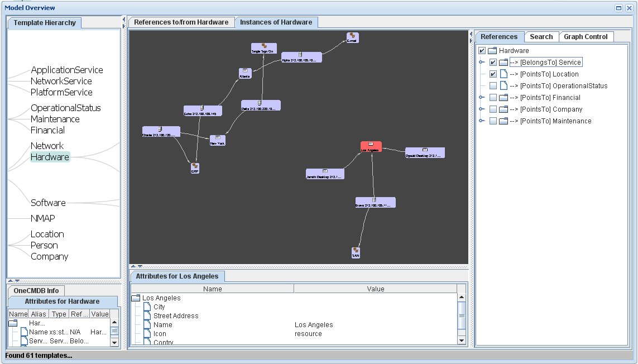Image resolution: width=638 pixels, height=364 pixels.
Task: Click the Echo server node
Action: [x=203, y=111]
